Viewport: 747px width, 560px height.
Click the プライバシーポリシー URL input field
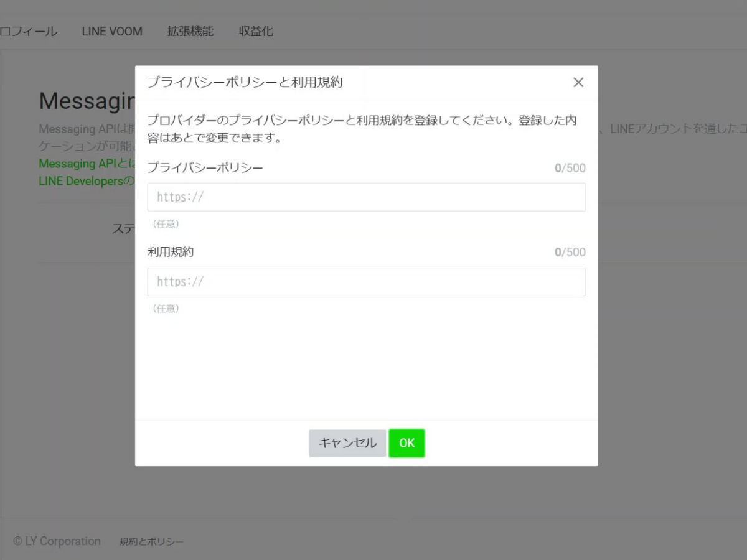(x=366, y=197)
